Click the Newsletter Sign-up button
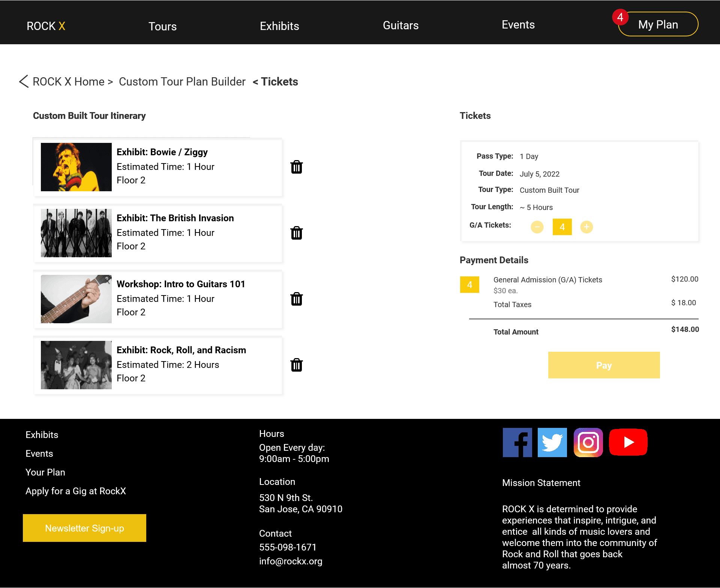Image resolution: width=720 pixels, height=588 pixels. (84, 528)
